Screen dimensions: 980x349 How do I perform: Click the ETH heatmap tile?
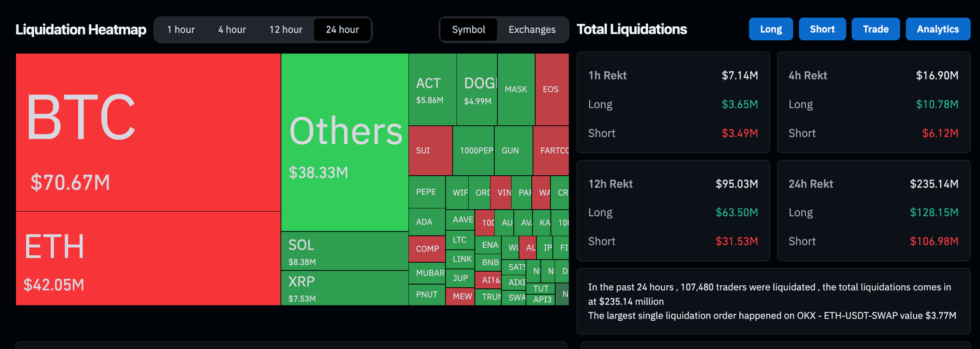point(148,258)
